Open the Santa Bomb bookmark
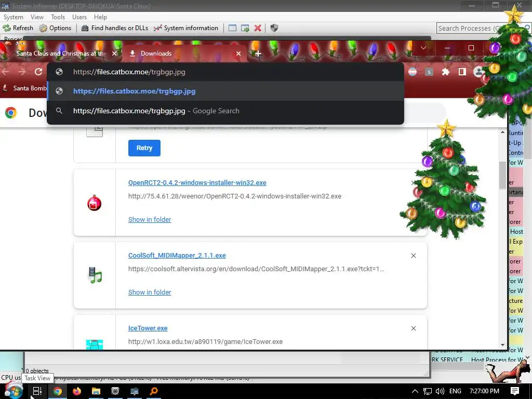 point(24,88)
